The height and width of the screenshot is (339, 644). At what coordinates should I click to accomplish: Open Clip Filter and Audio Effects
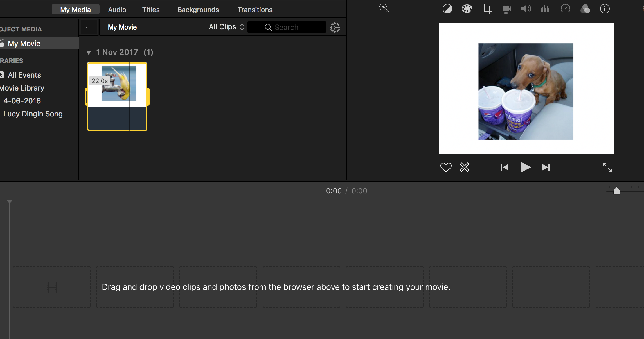tap(585, 9)
